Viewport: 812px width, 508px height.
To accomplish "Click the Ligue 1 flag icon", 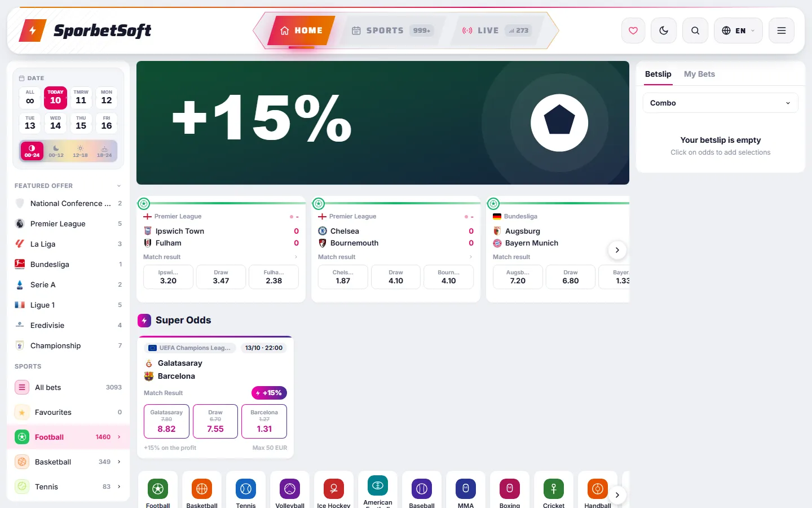I will [20, 305].
